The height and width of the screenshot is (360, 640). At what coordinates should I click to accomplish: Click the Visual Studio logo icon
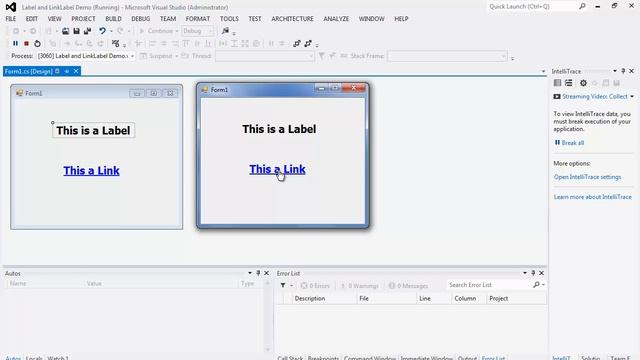pyautogui.click(x=11, y=7)
